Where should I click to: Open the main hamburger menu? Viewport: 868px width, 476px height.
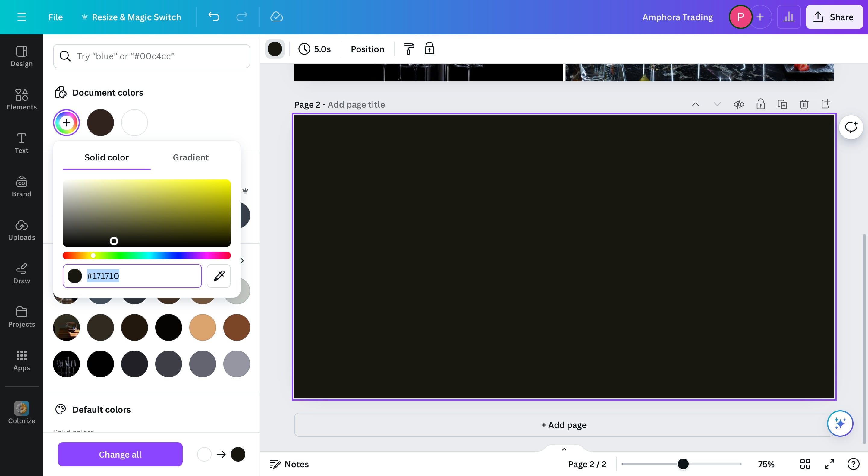22,17
